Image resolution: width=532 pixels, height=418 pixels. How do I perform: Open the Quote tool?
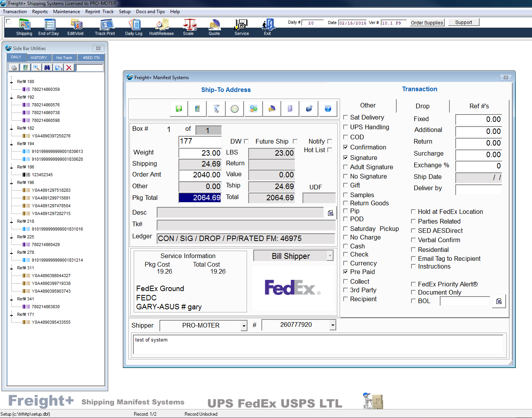pos(214,28)
